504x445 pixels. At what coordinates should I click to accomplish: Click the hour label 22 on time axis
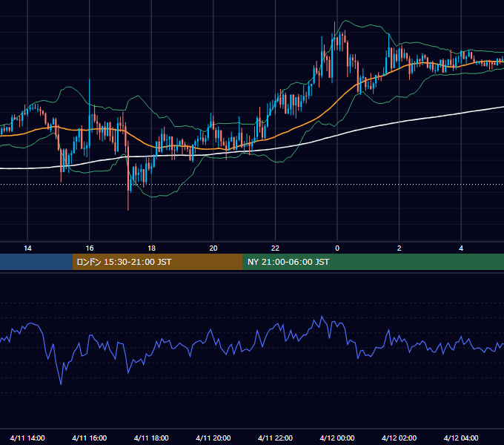coord(275,248)
